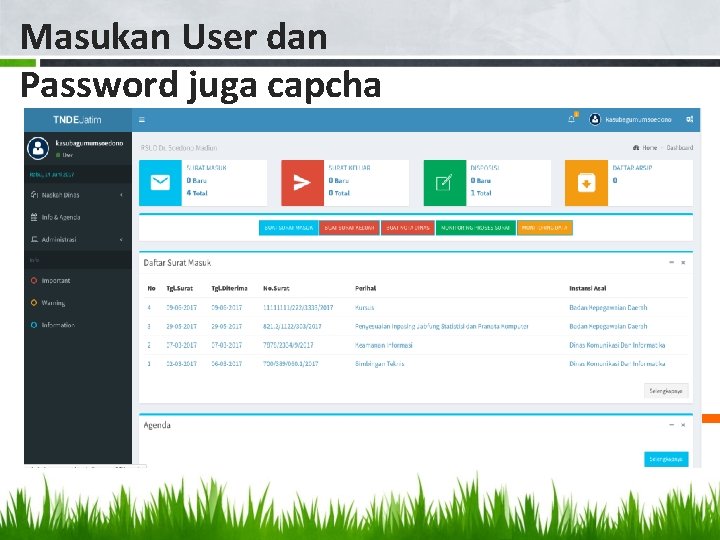Click the Tgl.Surat column header
The height and width of the screenshot is (540, 720).
click(x=180, y=288)
